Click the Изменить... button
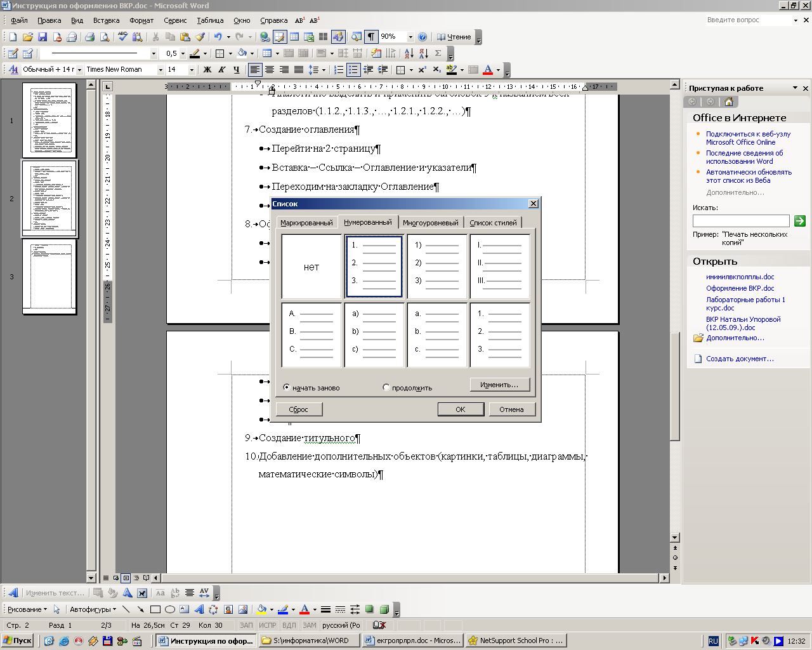 point(499,385)
